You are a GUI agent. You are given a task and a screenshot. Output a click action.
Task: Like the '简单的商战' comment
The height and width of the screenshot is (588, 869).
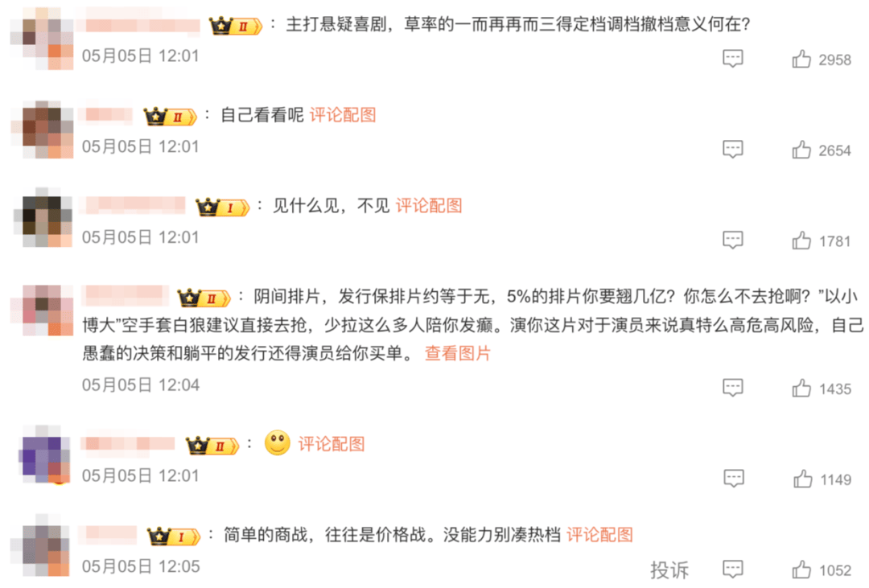click(x=801, y=569)
